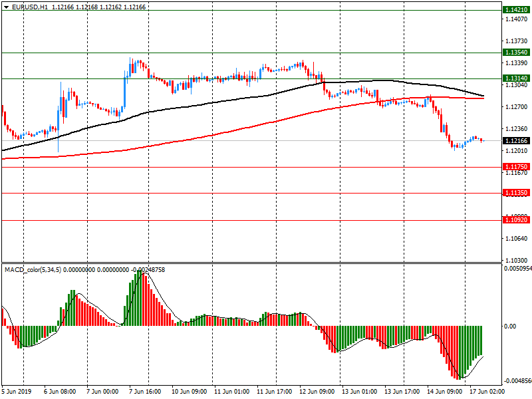Select the EURUSD,H1 chart title text
The height and width of the screenshot is (399, 532).
tap(30, 7)
